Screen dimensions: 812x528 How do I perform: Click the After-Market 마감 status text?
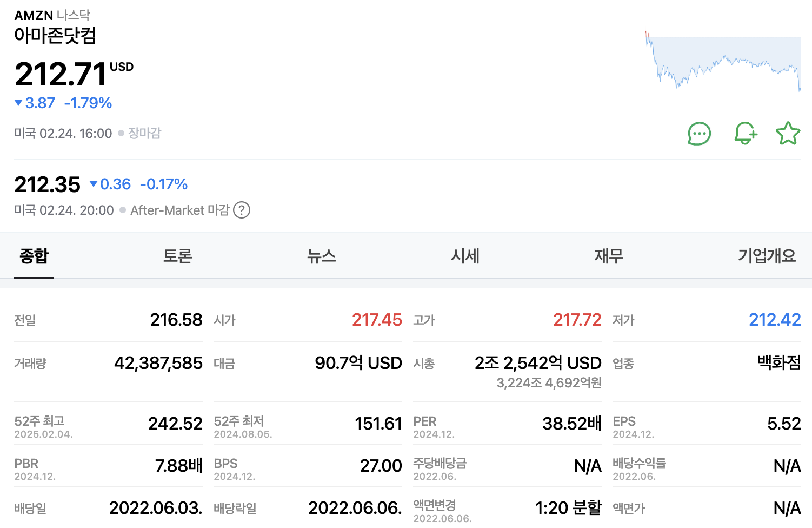180,210
